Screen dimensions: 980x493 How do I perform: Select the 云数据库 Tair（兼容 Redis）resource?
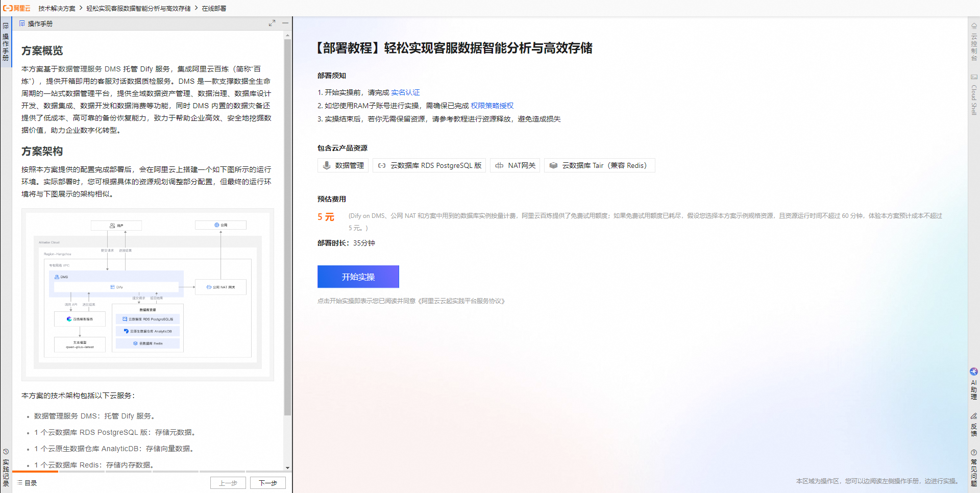coord(599,165)
